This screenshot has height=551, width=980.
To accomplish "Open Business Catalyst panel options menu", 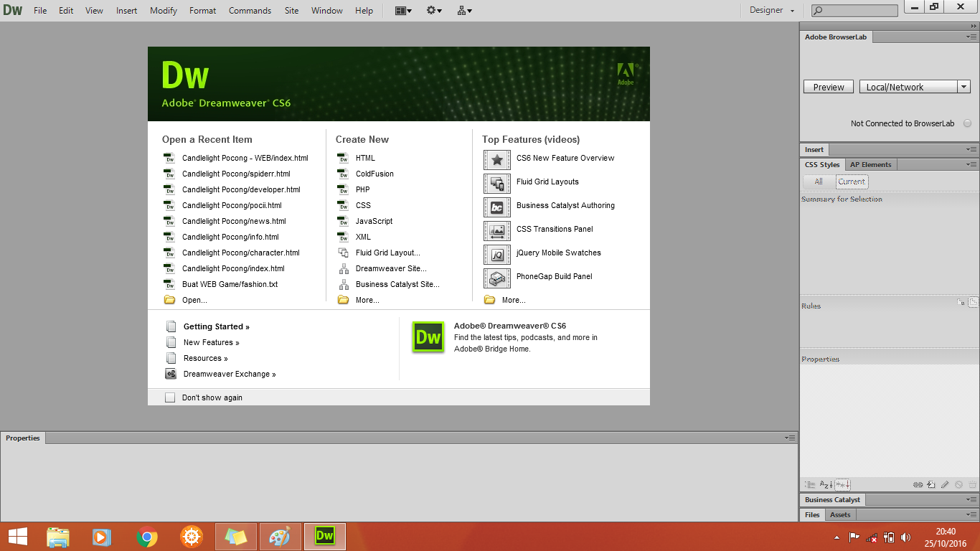I will click(x=972, y=500).
